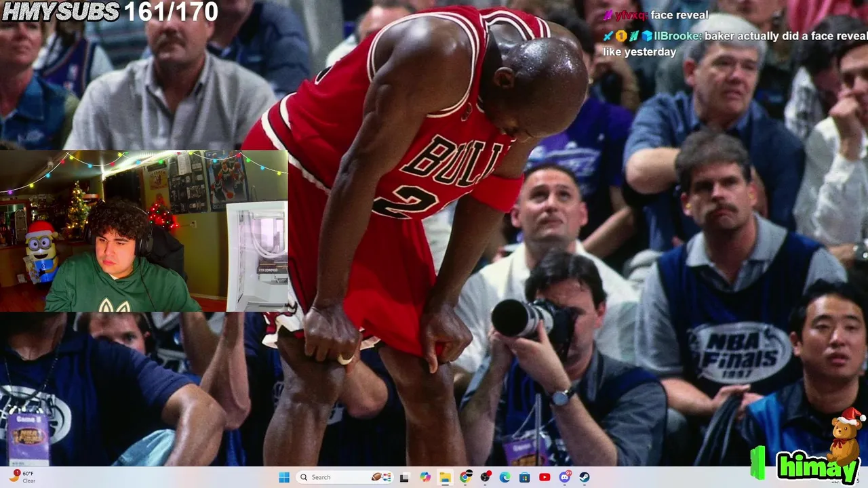Launch Copilot from the taskbar
The image size is (868, 488).
(425, 477)
